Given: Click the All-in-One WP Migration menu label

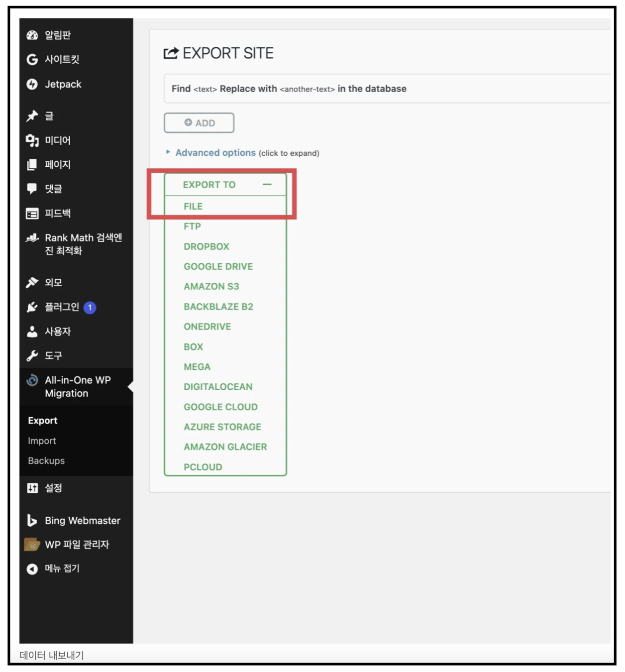Looking at the screenshot, I should point(78,387).
